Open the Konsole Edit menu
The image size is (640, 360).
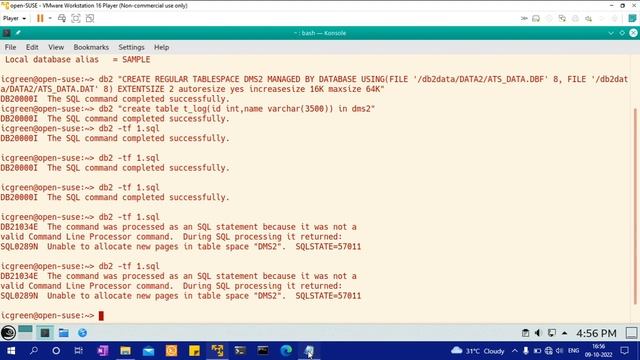tap(32, 47)
